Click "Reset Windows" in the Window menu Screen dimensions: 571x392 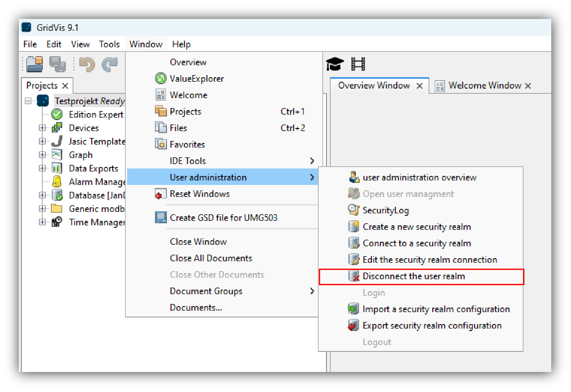coord(200,194)
